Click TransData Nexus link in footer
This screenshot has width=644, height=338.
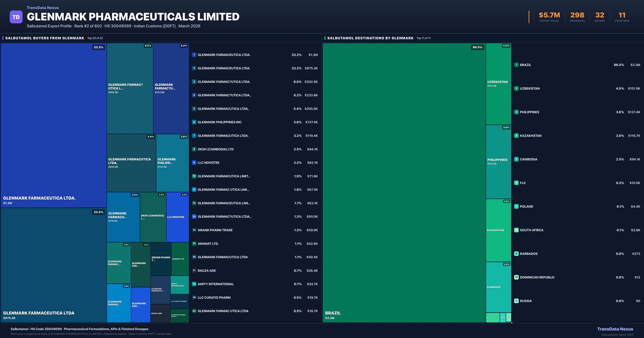click(x=615, y=329)
